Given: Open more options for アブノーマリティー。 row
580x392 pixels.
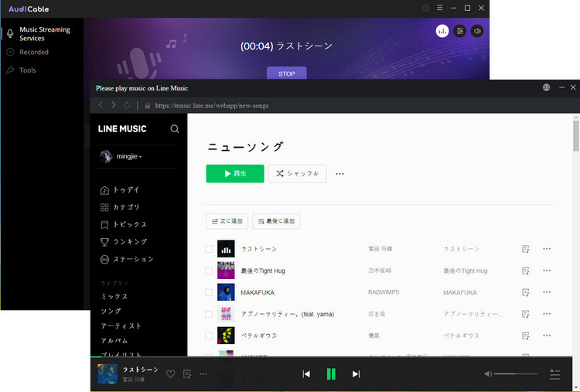Looking at the screenshot, I should [547, 314].
